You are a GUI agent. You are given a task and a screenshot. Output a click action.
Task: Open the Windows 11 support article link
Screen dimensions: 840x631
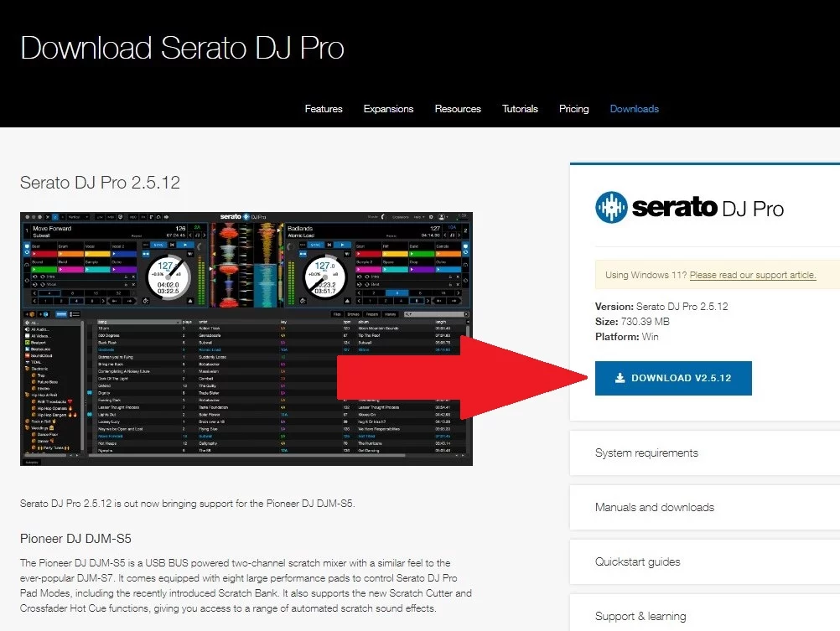click(x=753, y=275)
